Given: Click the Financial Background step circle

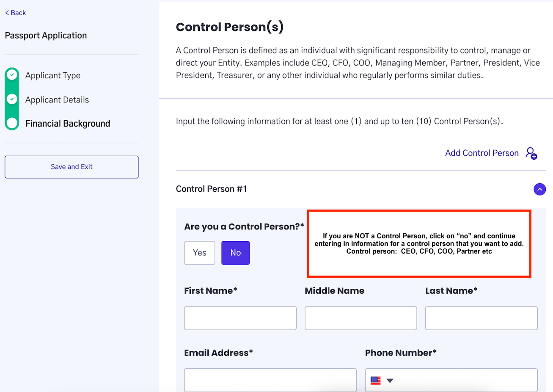Looking at the screenshot, I should pos(12,123).
